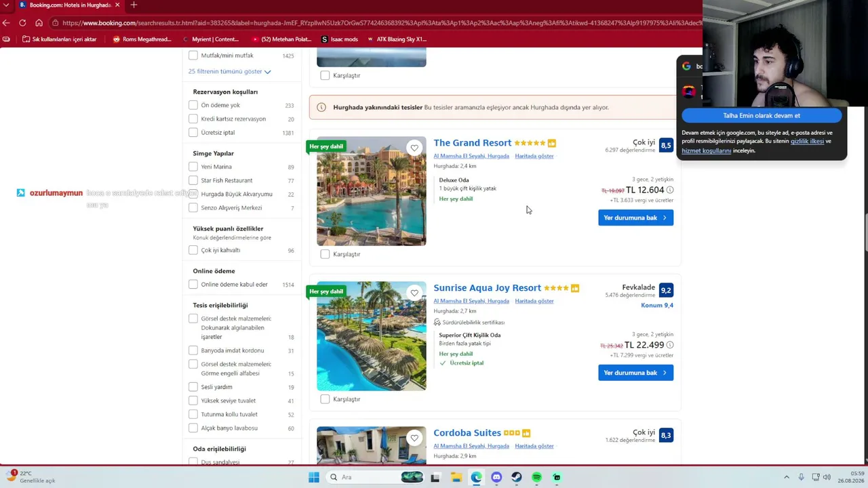Viewport: 868px width, 488px height.
Task: Open the tab list chevron in title bar
Action: pos(6,5)
